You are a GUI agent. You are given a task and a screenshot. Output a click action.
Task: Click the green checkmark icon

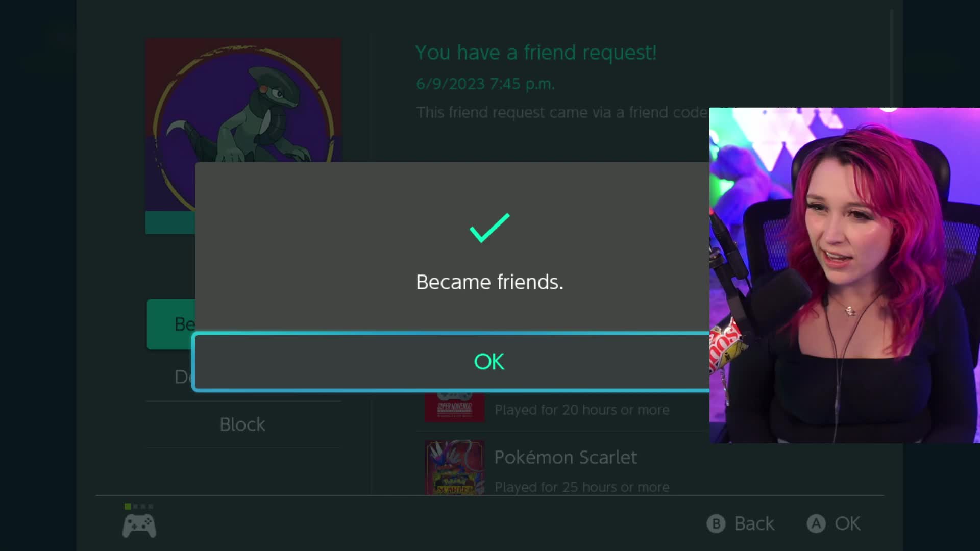(x=489, y=228)
